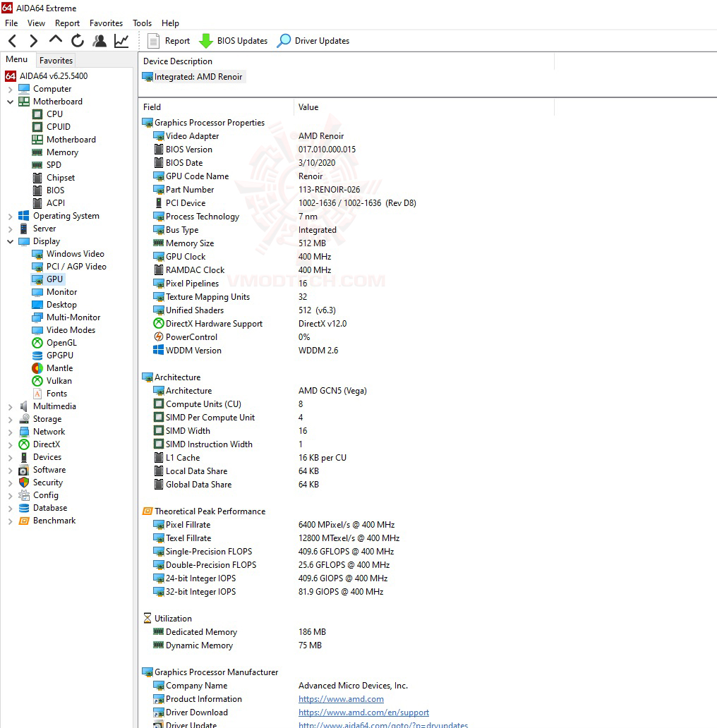Open the File menu
Screen dimensions: 717x728
pos(11,23)
